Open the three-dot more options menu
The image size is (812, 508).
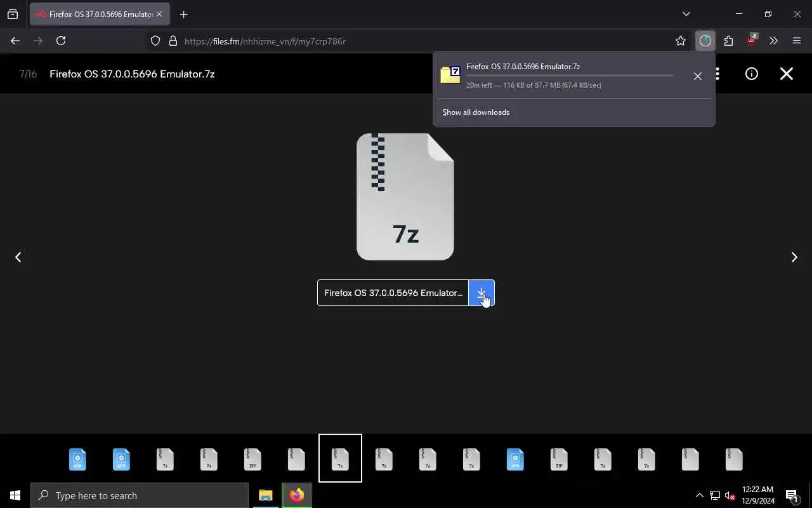point(717,74)
